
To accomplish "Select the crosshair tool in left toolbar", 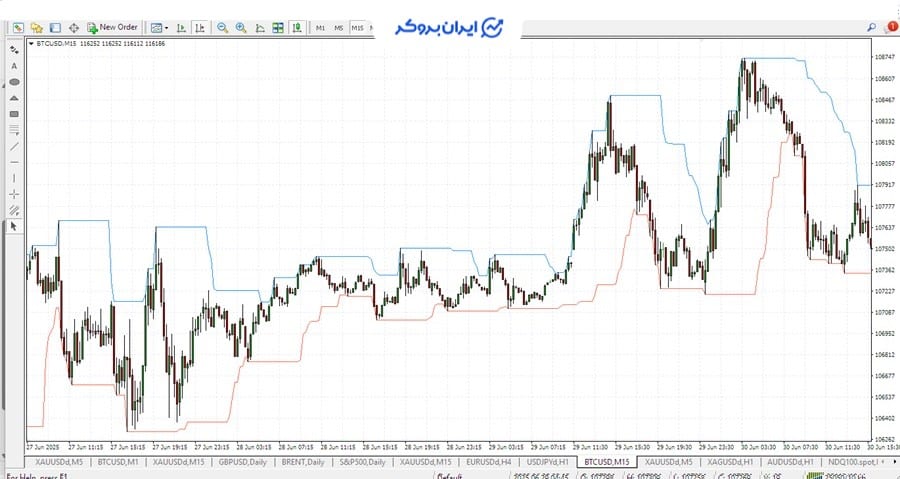I will (14, 194).
